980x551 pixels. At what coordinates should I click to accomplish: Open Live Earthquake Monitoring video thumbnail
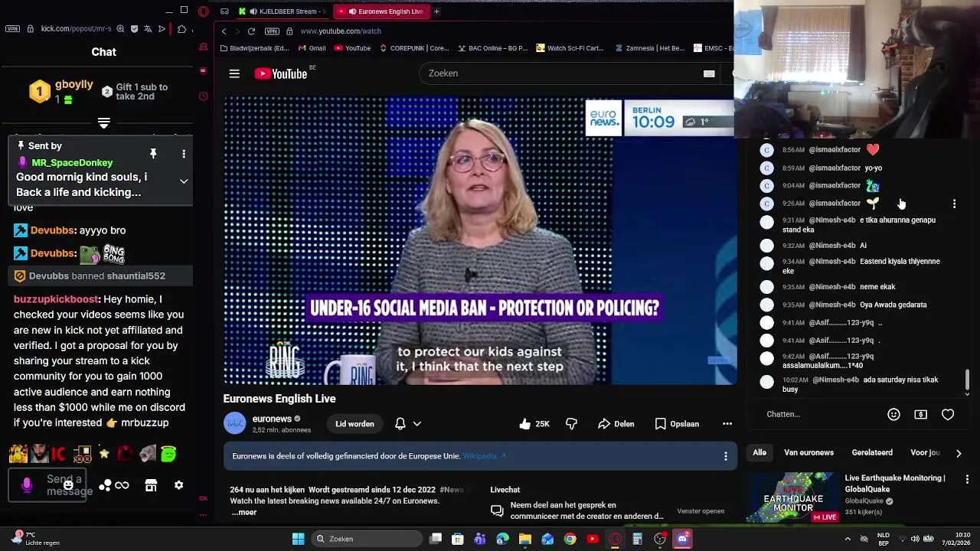click(792, 498)
